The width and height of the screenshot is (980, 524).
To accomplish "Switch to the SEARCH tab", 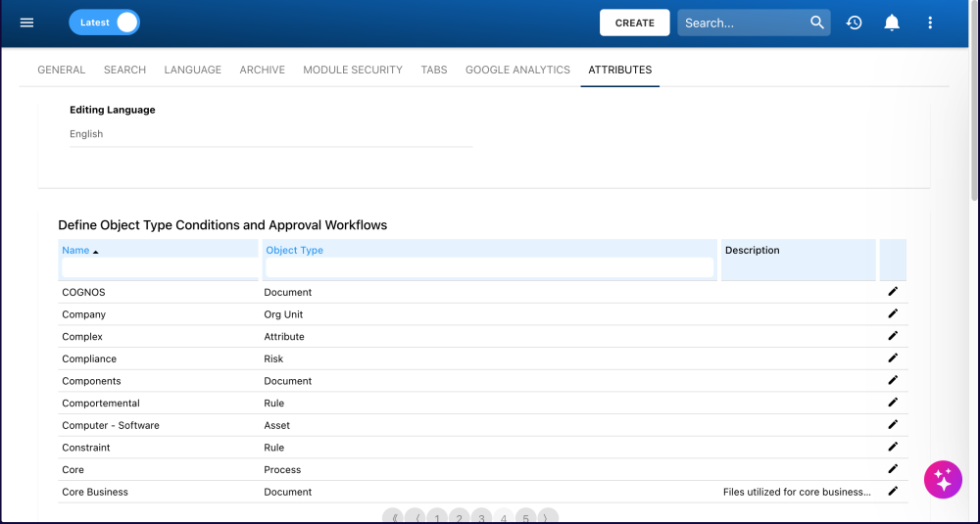I will (125, 70).
